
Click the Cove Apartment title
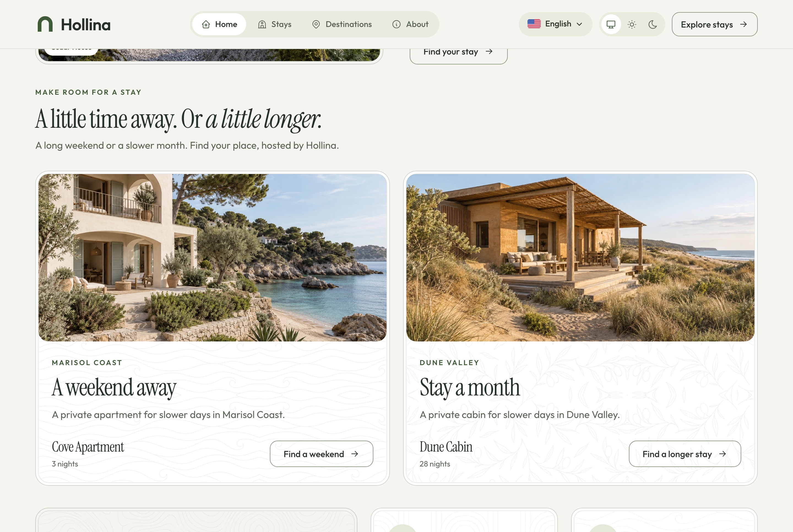click(88, 447)
